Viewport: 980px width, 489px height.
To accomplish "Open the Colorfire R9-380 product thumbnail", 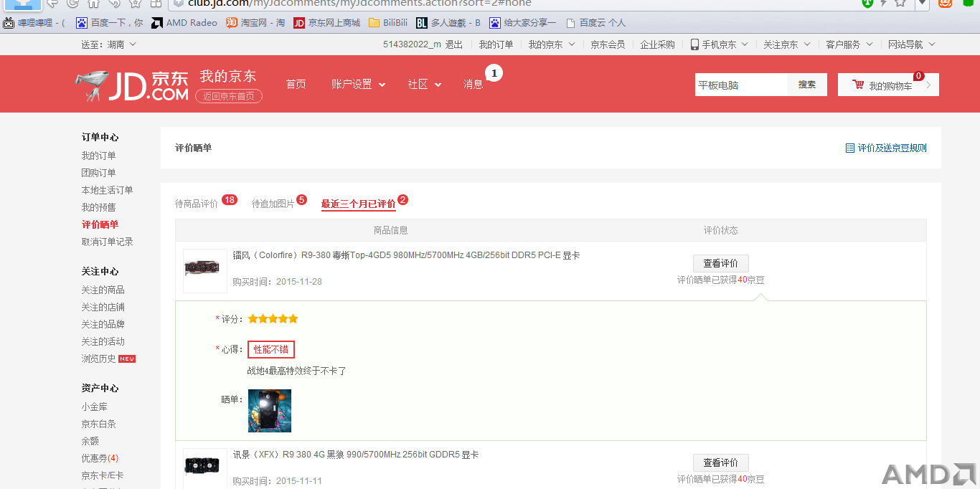I will pos(205,270).
